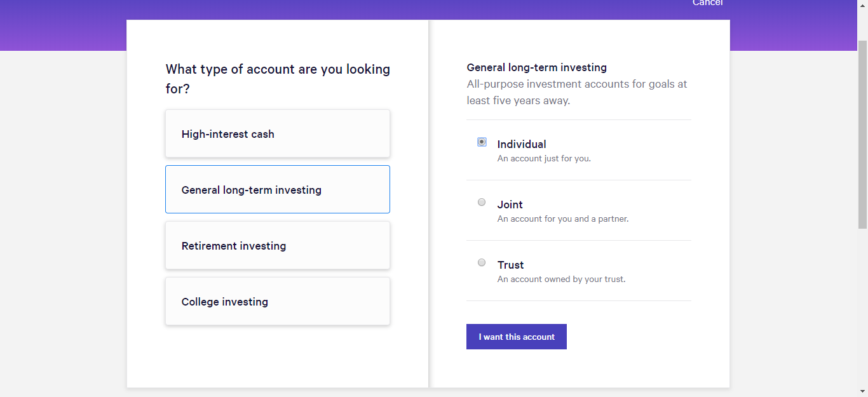Click "An account just for you." description
This screenshot has width=868, height=397.
click(x=544, y=159)
